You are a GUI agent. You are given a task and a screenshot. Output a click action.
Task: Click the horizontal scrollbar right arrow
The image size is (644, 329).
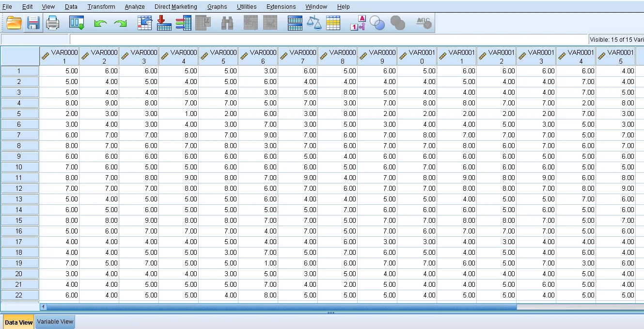pyautogui.click(x=640, y=306)
